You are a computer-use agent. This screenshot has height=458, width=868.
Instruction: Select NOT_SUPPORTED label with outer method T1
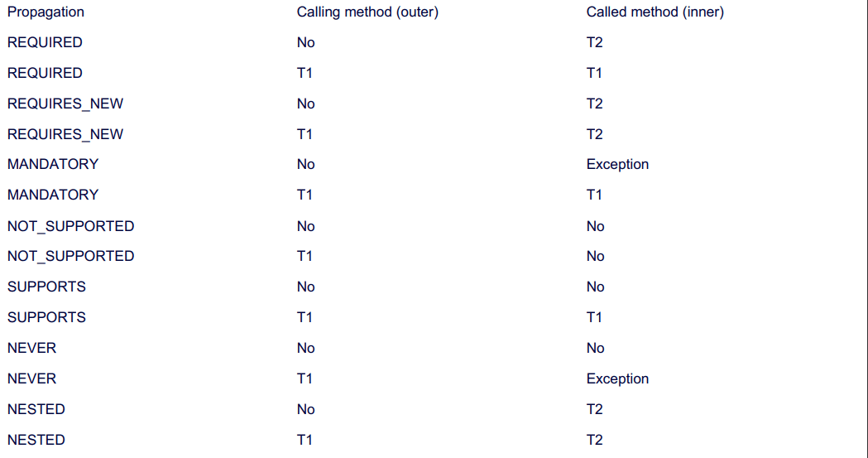[71, 257]
